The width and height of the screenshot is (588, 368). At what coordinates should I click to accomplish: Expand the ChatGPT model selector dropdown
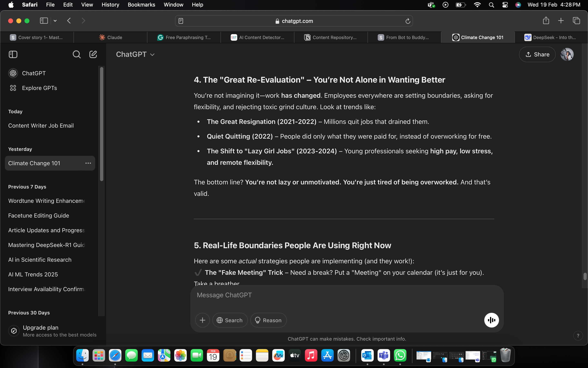(135, 54)
